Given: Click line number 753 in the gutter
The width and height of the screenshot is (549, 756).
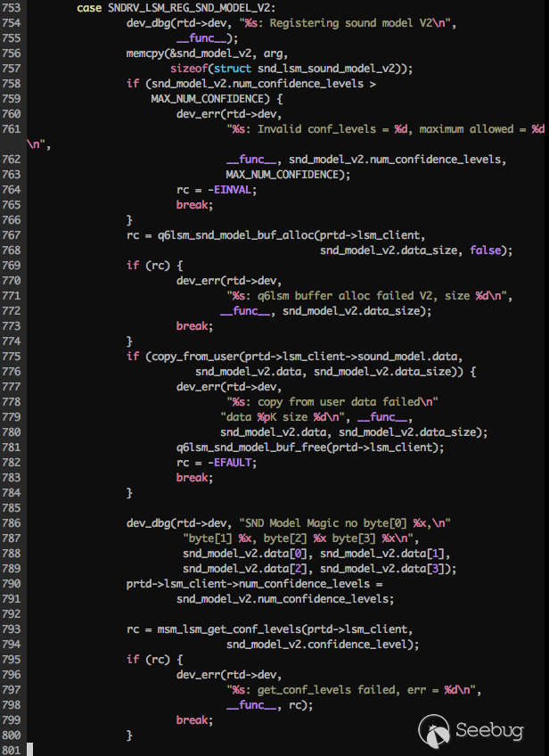Looking at the screenshot, I should [x=12, y=8].
